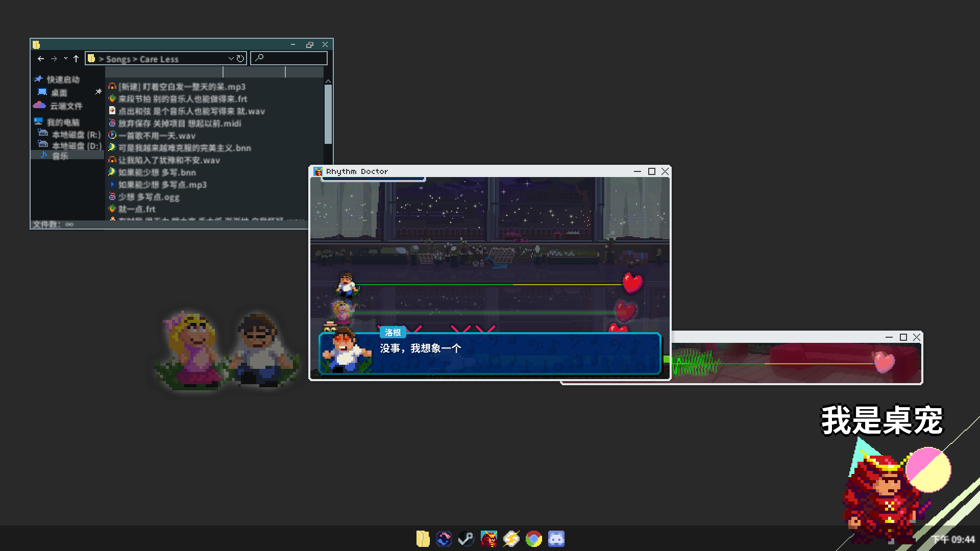Close the Rhythm Doctor window
Image resolution: width=980 pixels, height=551 pixels.
tap(665, 171)
